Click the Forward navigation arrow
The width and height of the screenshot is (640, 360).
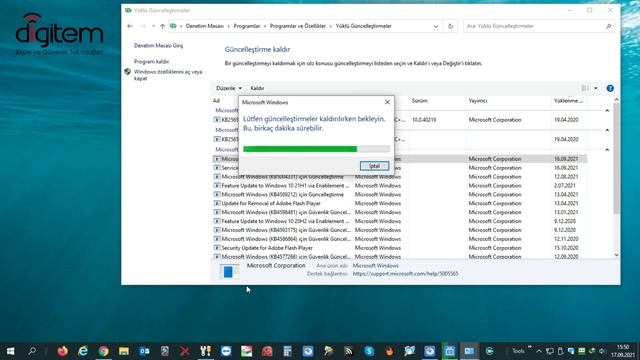pos(143,26)
